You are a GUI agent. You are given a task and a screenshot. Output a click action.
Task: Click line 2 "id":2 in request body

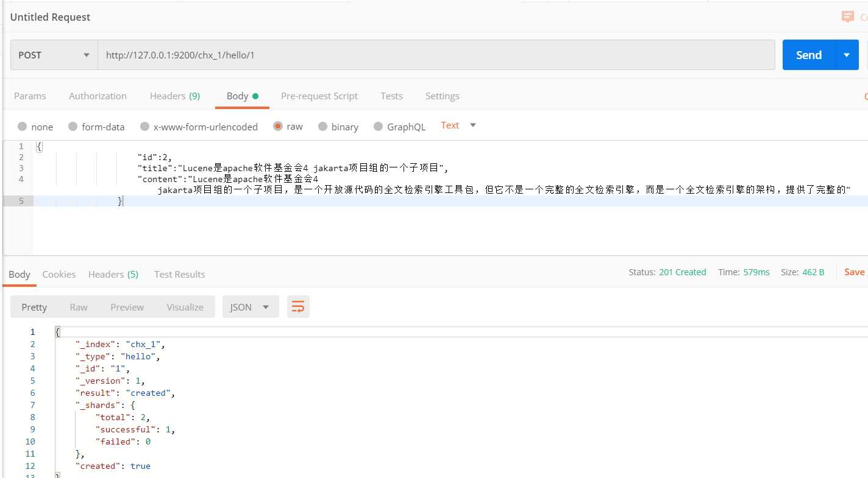click(x=155, y=157)
